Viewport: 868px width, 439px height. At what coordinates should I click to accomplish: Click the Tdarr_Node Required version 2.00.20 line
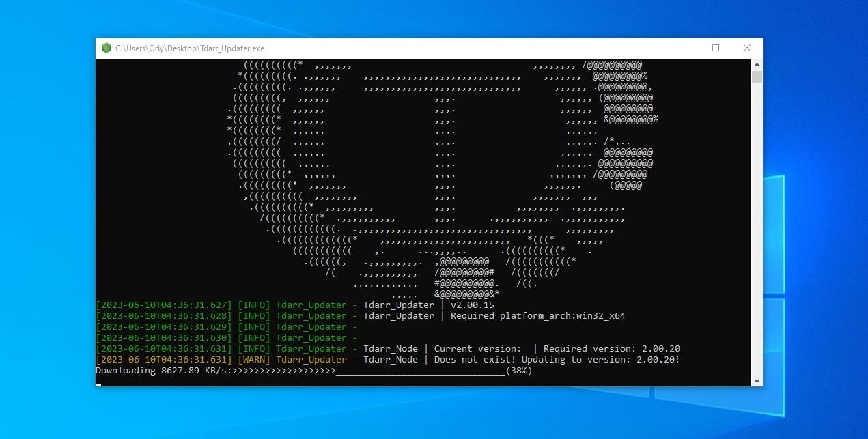tap(388, 349)
